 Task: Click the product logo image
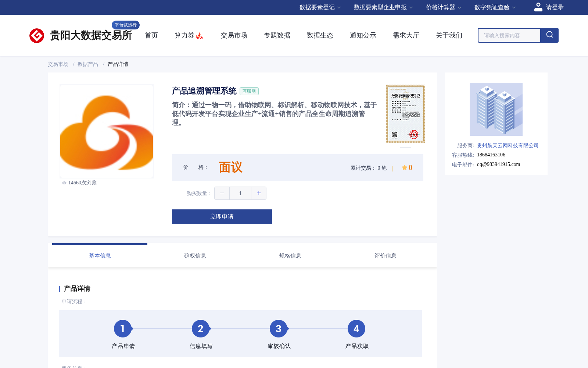tap(107, 131)
